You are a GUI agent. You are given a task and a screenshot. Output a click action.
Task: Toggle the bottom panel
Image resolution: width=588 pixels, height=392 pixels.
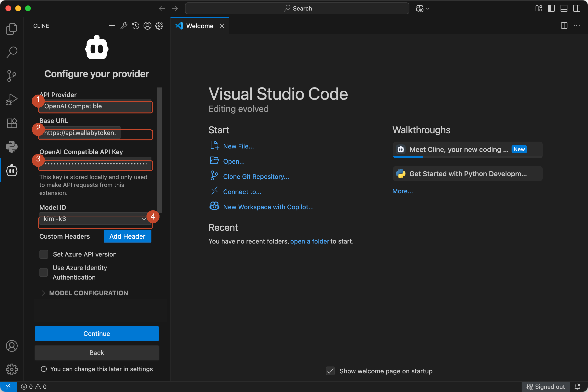pyautogui.click(x=564, y=9)
